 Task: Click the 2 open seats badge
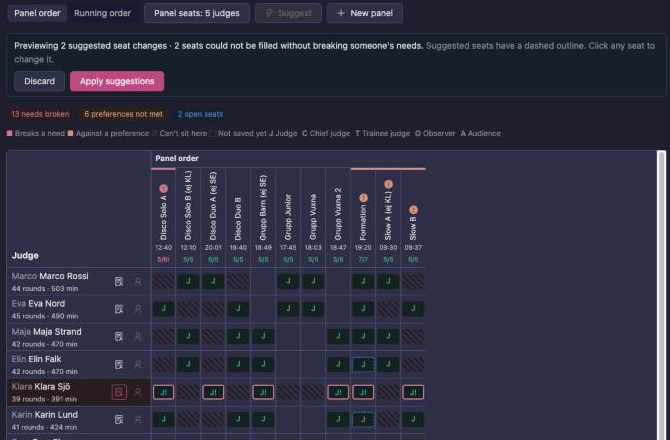tap(200, 114)
